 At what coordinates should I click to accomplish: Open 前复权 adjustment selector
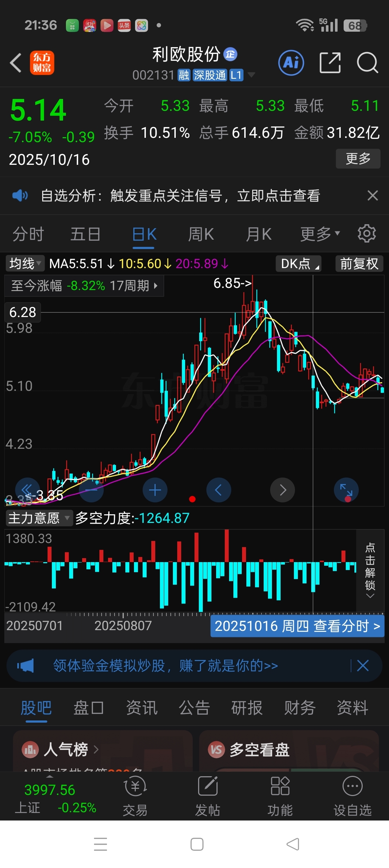(x=359, y=263)
